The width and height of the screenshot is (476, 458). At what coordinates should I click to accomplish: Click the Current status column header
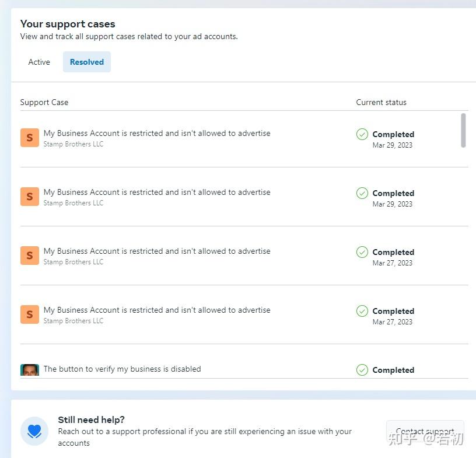(381, 102)
